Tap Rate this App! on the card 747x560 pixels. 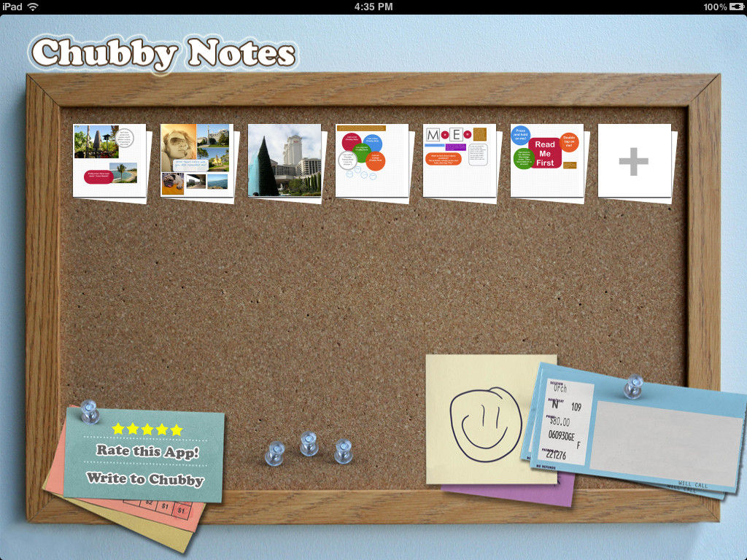pos(147,451)
